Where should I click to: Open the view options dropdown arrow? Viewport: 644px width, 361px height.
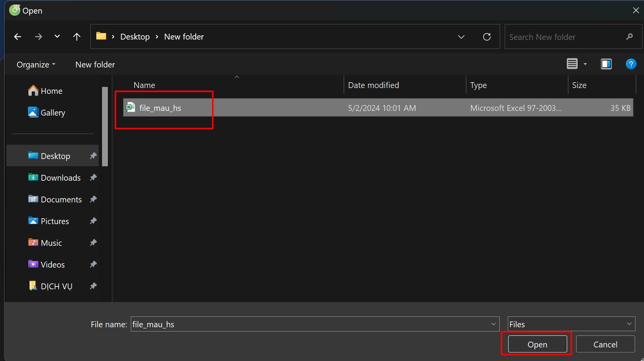point(585,64)
